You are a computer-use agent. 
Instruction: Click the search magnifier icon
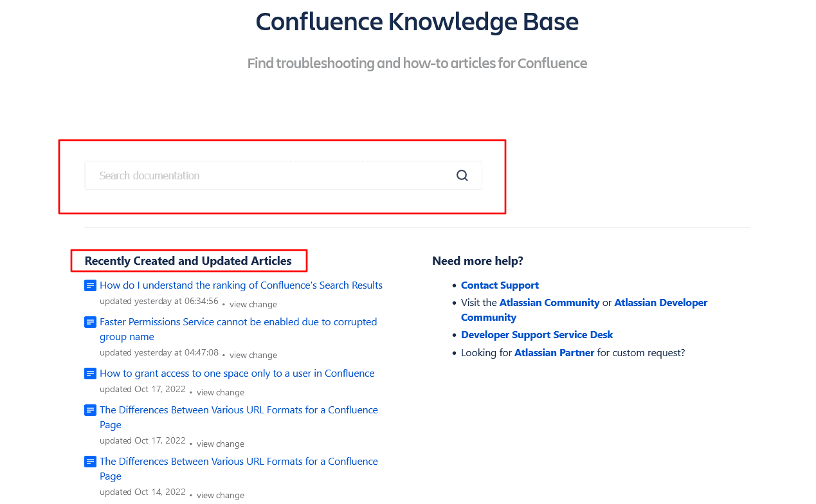462,175
